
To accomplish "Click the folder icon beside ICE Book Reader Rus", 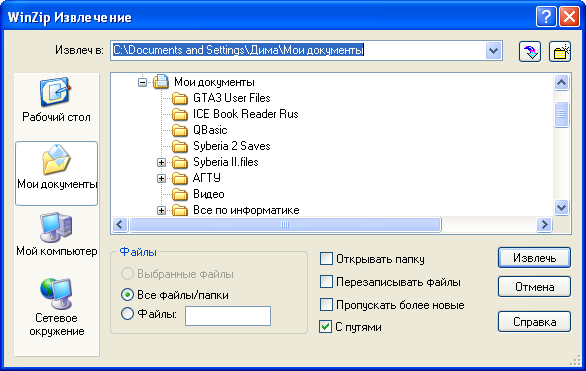I will [x=180, y=114].
